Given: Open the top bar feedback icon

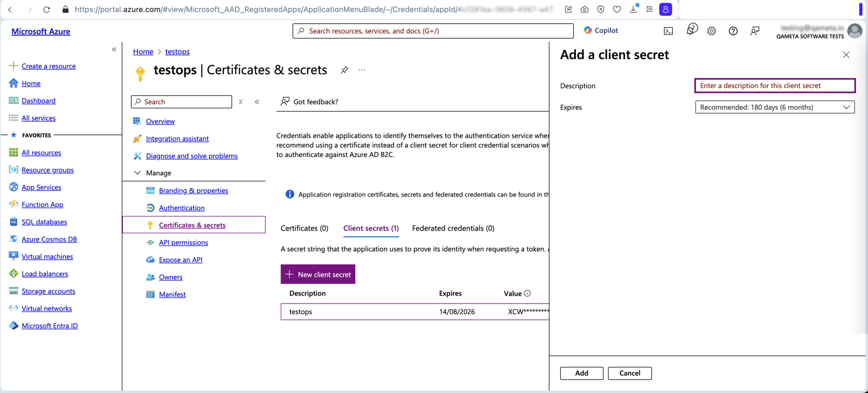Looking at the screenshot, I should pyautogui.click(x=754, y=31).
